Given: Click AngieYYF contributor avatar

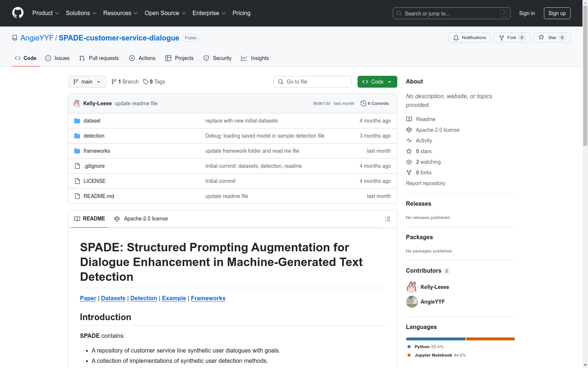Looking at the screenshot, I should (412, 302).
